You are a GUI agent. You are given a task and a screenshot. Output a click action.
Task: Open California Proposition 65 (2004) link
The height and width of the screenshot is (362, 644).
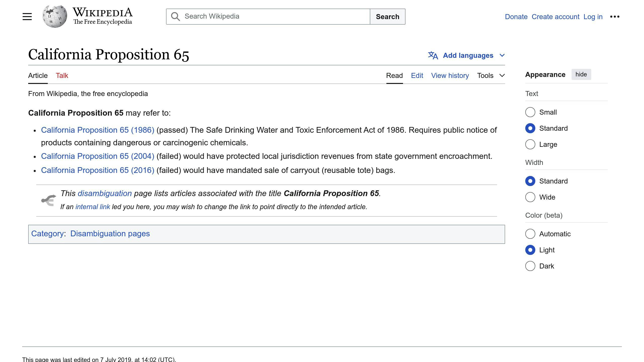[98, 156]
